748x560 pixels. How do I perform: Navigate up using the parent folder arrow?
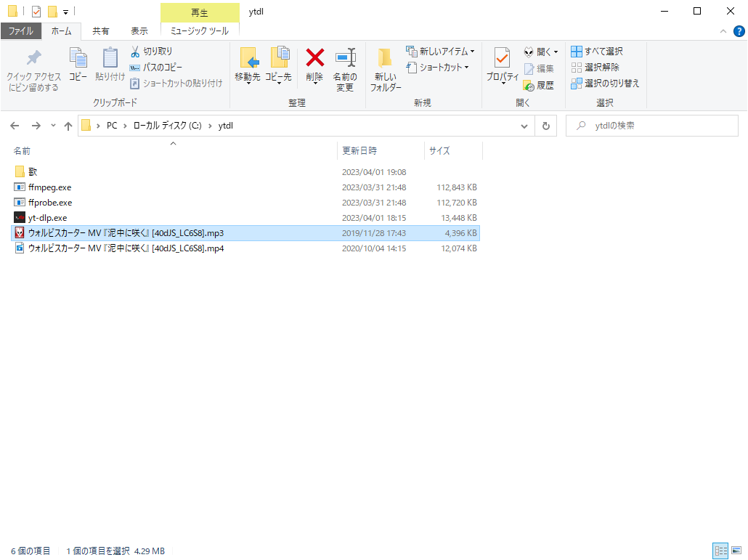coord(68,126)
